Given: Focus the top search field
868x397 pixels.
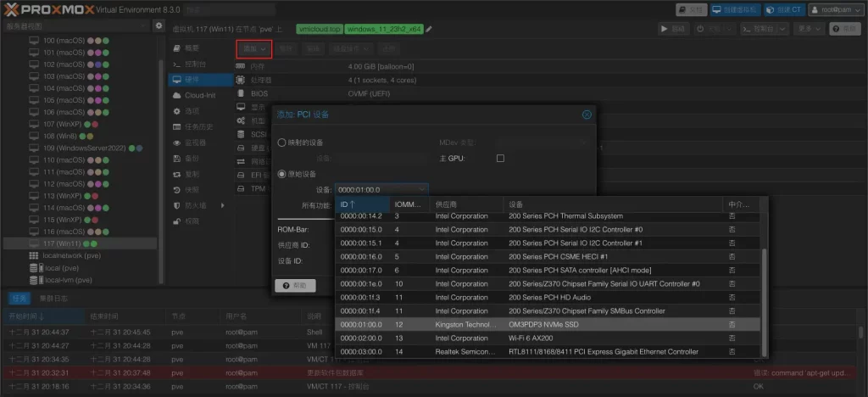Looking at the screenshot, I should click(230, 10).
